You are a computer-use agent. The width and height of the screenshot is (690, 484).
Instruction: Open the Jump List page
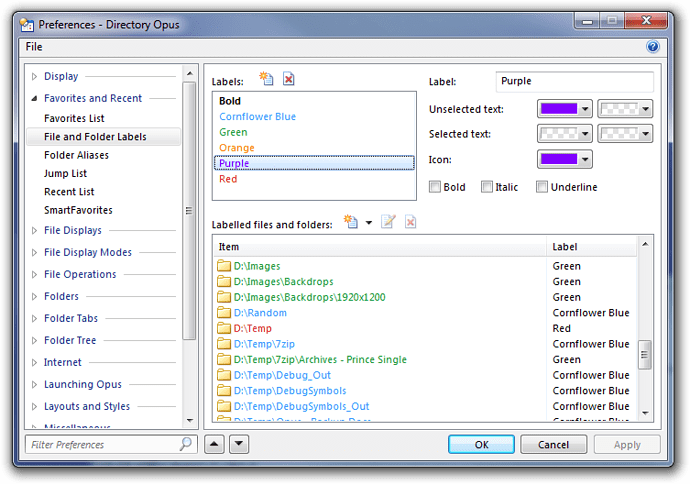click(65, 174)
